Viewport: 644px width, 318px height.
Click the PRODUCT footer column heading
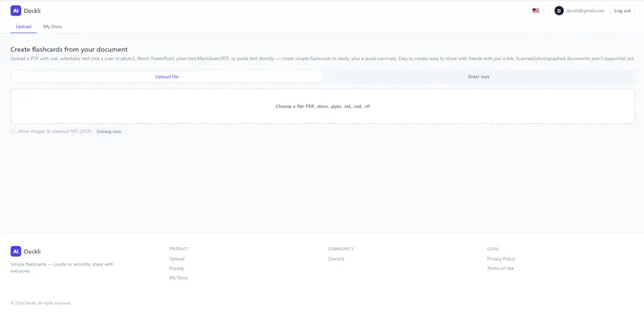179,249
